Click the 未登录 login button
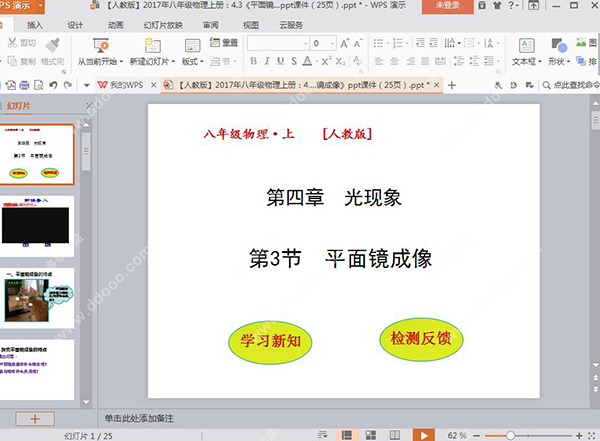The height and width of the screenshot is (441, 600). pyautogui.click(x=447, y=6)
